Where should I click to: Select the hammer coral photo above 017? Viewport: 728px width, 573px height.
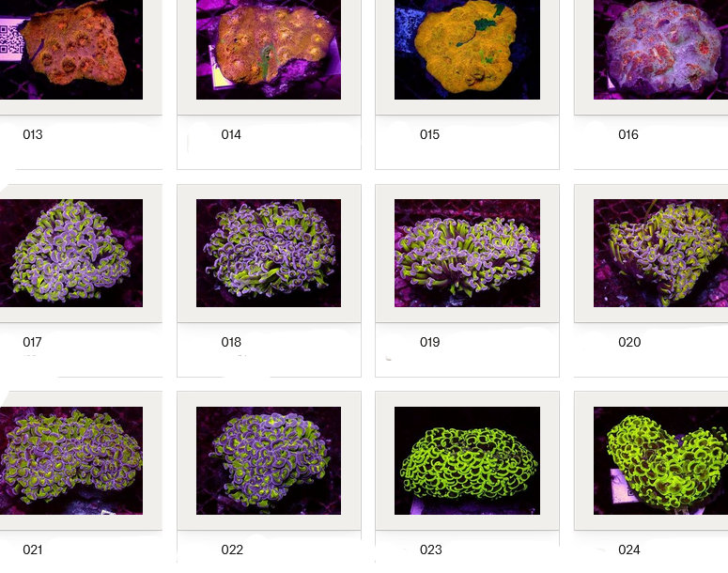point(70,253)
